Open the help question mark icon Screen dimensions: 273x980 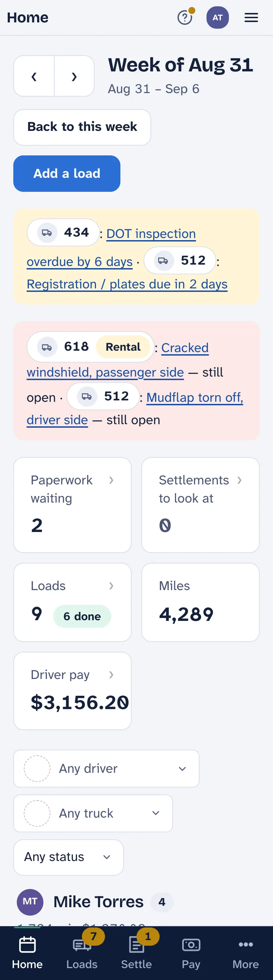click(x=185, y=17)
